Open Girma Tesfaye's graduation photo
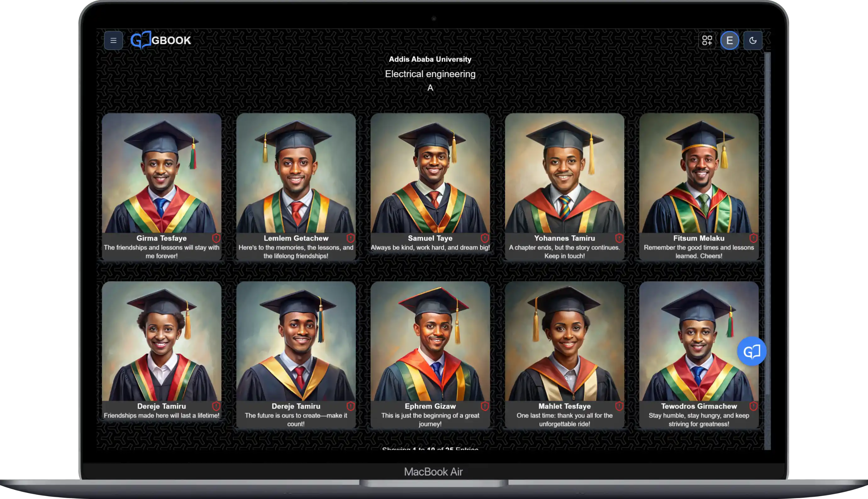 point(161,173)
